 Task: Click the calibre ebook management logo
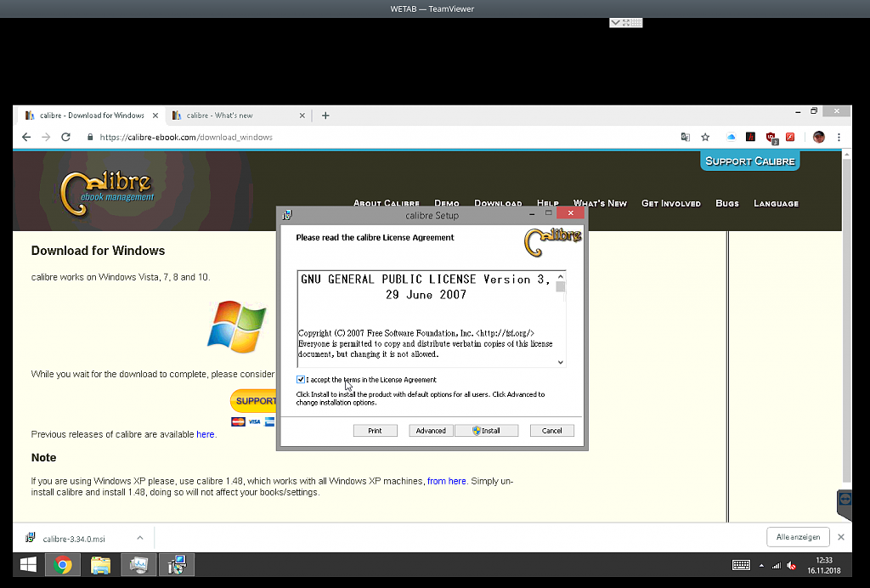point(106,192)
